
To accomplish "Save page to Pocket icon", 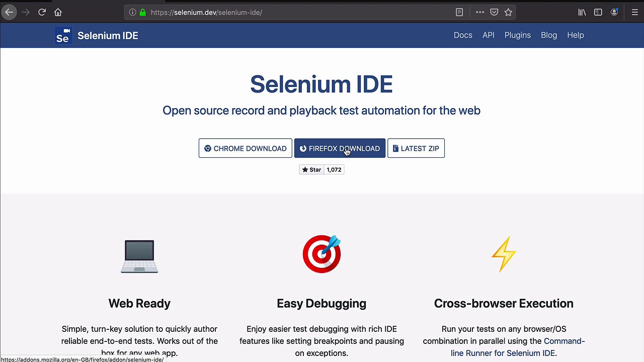I will coord(494,12).
